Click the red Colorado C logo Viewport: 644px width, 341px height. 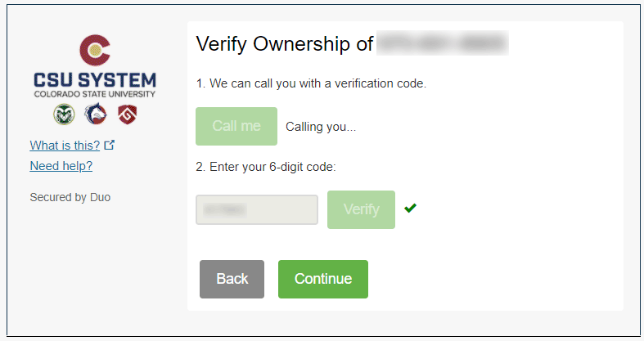click(94, 50)
